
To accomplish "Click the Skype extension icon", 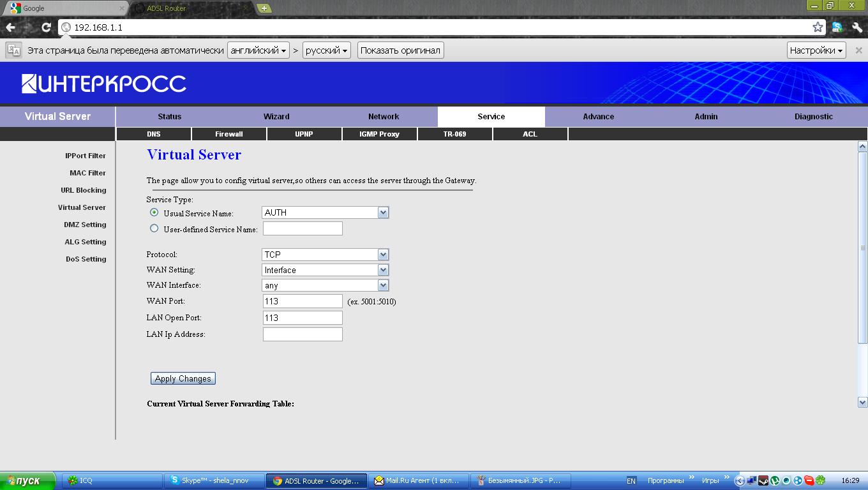I will [x=837, y=27].
